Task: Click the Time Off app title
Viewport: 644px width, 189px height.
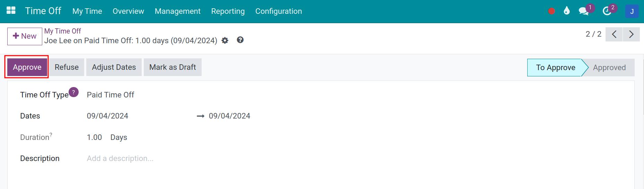Action: click(x=43, y=11)
